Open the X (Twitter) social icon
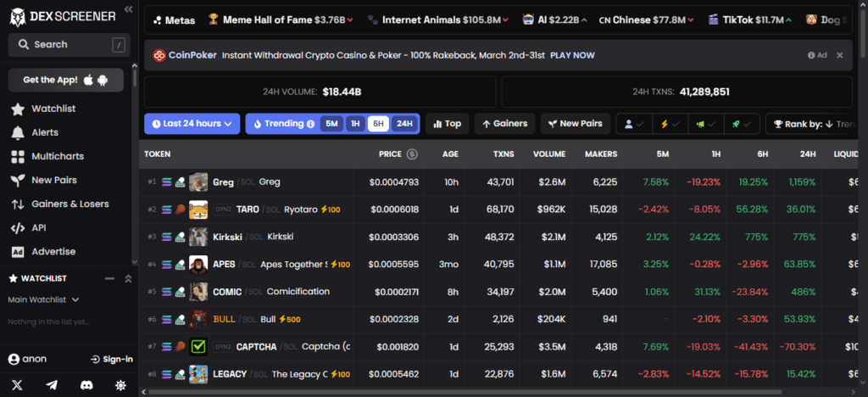 point(18,385)
